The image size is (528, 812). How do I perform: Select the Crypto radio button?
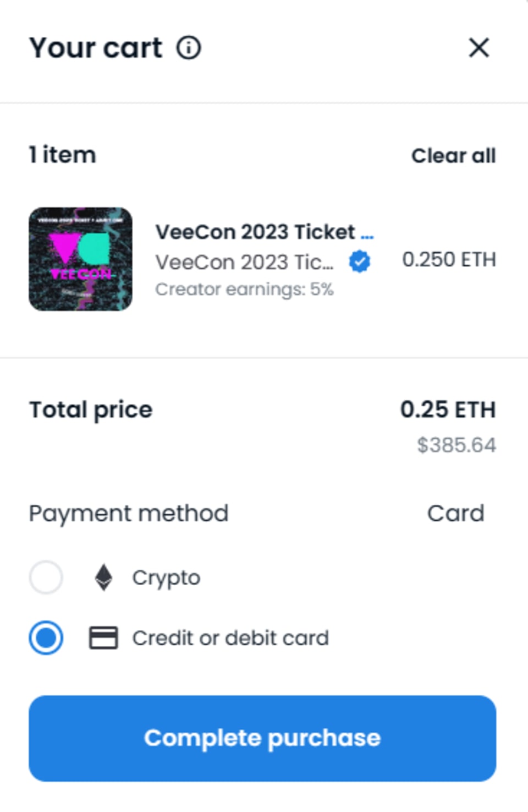[46, 577]
